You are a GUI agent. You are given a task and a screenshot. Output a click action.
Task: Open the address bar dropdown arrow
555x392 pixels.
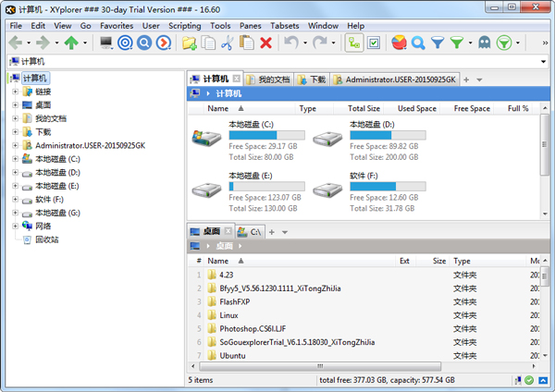543,62
